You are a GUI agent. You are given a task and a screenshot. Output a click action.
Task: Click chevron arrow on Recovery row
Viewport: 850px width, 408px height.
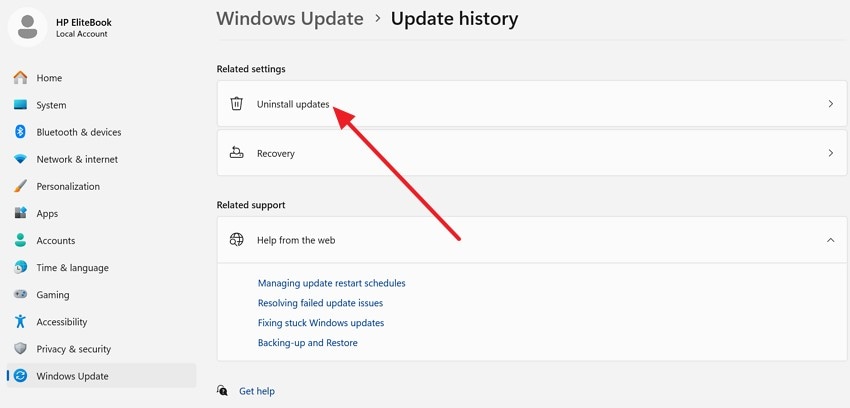(x=830, y=153)
